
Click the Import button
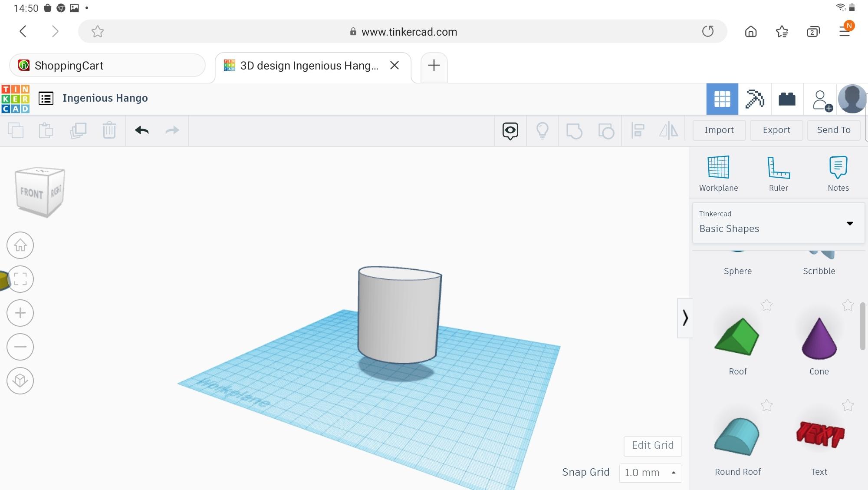tap(719, 130)
